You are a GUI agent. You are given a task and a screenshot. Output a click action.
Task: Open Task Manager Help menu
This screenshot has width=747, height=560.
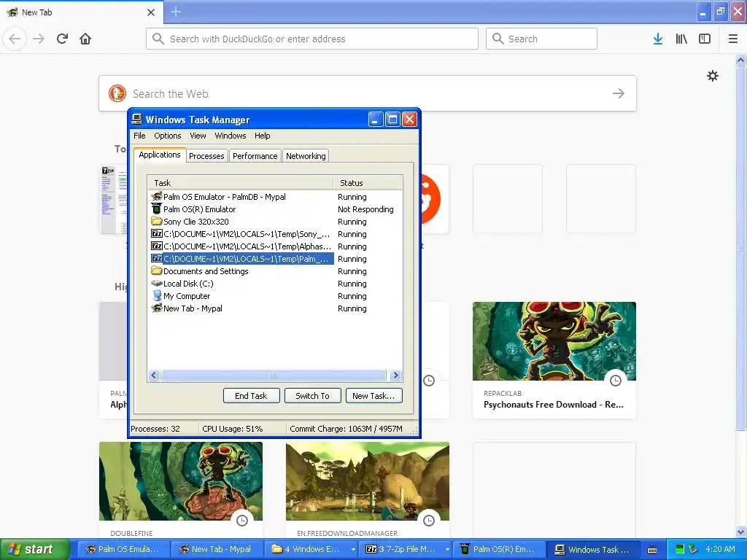262,136
